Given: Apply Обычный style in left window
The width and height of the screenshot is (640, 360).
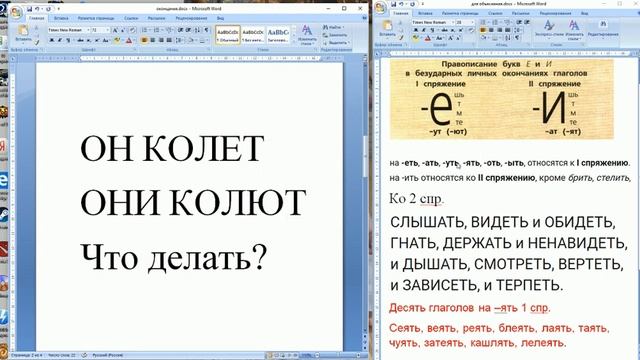Looking at the screenshot, I should coord(228,35).
